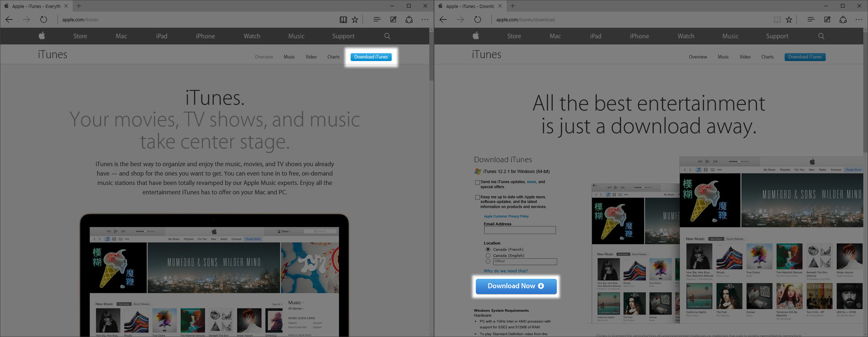Go back in the left iTunes window
This screenshot has height=337, width=868.
coord(9,19)
